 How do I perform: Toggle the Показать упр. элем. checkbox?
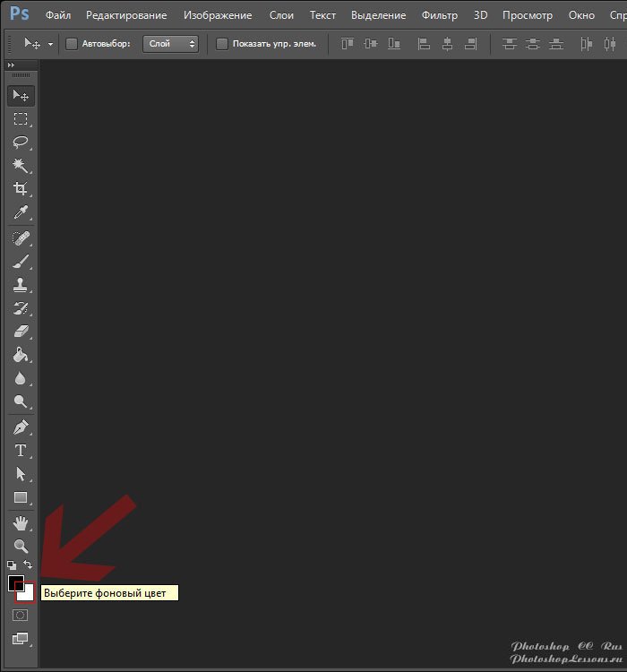click(222, 44)
